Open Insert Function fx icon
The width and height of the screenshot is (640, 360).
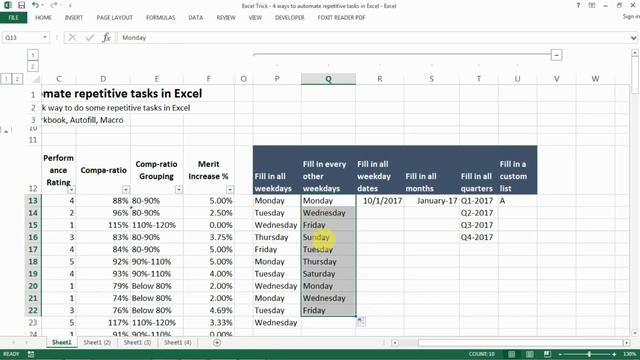[x=106, y=38]
